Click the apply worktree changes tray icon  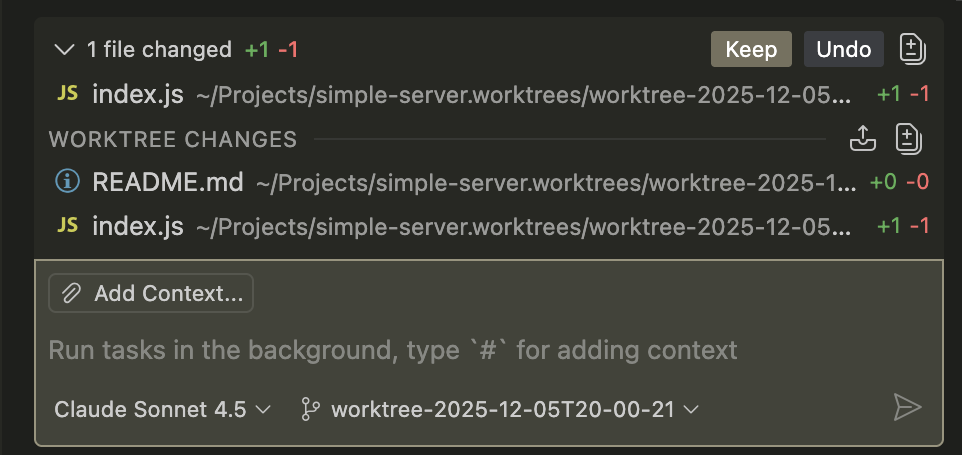tap(863, 139)
